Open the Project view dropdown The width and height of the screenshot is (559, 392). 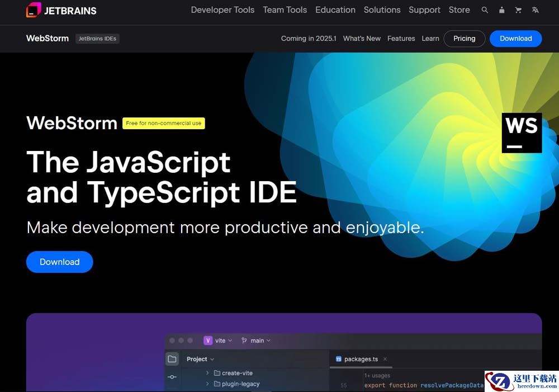tap(200, 359)
